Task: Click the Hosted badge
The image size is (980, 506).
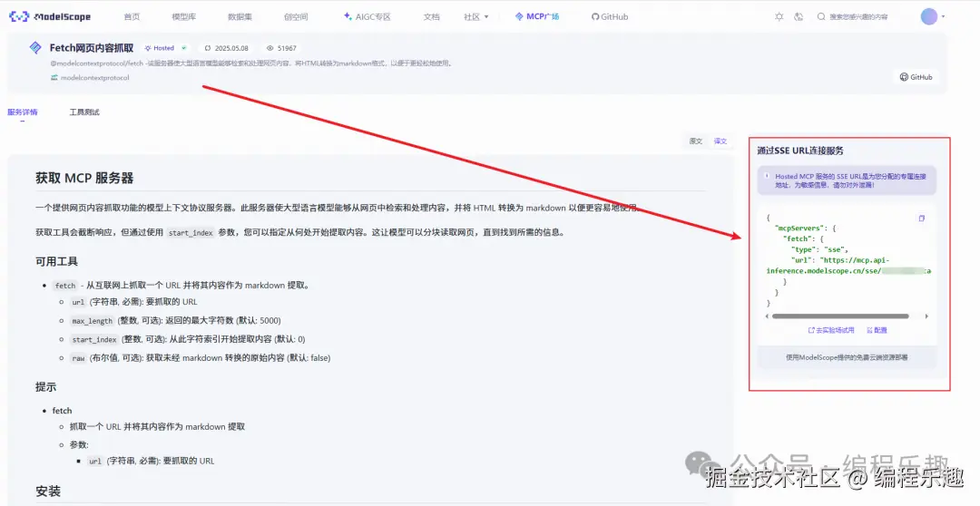Action: pos(160,48)
